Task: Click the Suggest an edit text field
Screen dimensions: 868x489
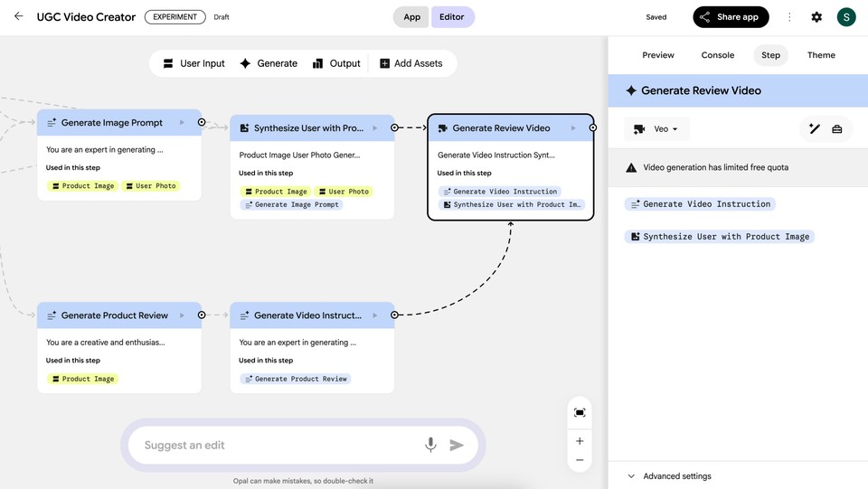Action: pos(271,445)
